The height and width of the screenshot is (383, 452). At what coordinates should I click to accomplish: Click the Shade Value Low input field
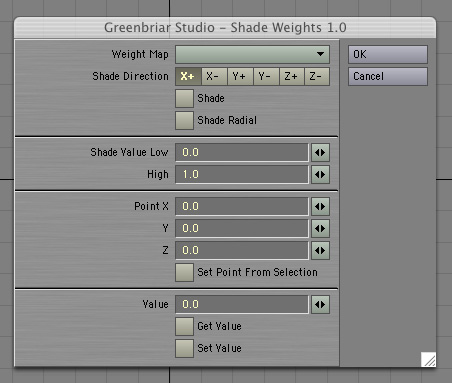point(242,153)
